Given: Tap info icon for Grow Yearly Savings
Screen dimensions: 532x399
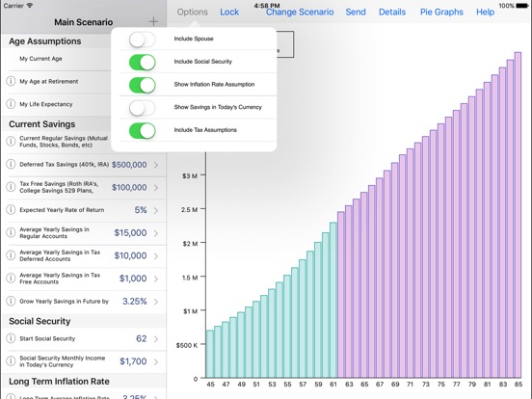Looking at the screenshot, I should (x=11, y=301).
